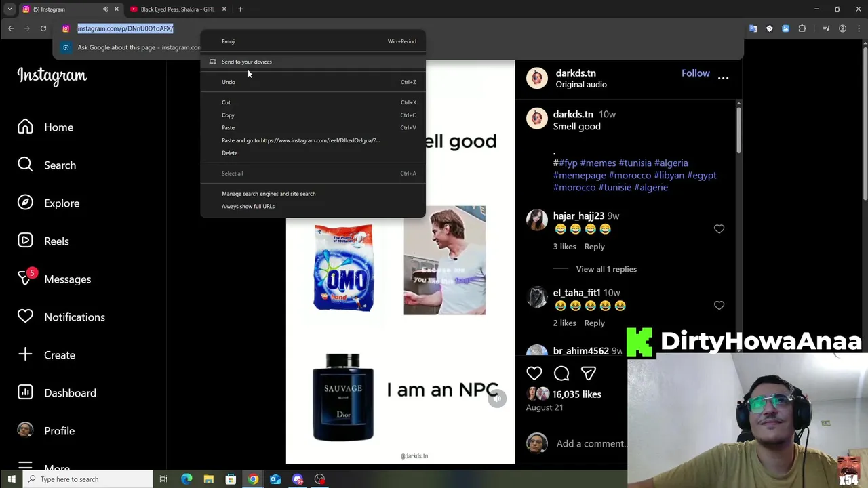Open new tab with plus button
Viewport: 868px width, 488px height.
click(240, 9)
